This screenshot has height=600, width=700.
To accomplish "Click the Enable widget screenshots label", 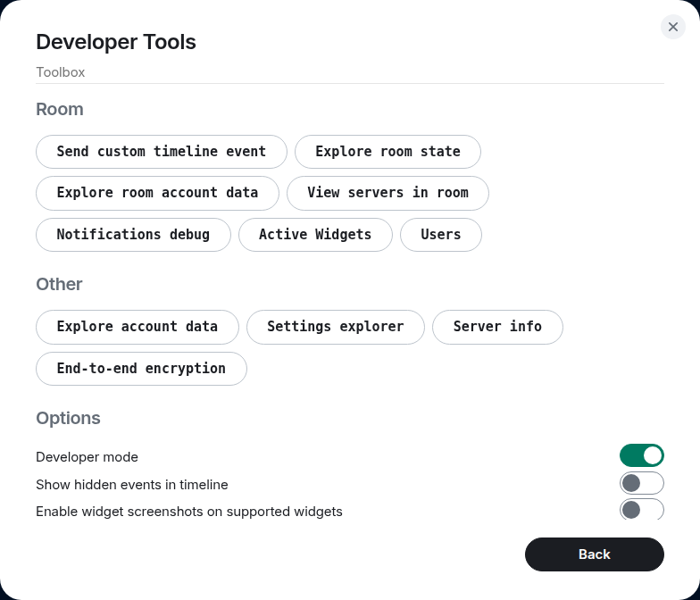I will [x=188, y=512].
